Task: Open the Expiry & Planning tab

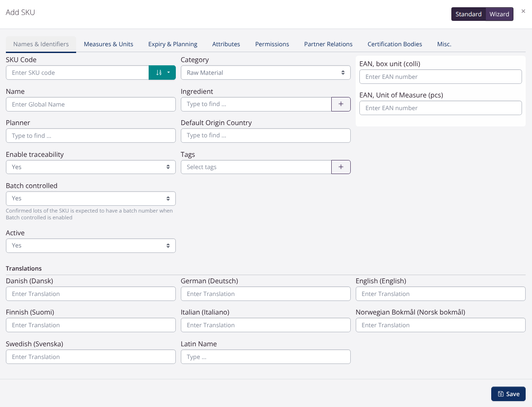Action: coord(173,44)
